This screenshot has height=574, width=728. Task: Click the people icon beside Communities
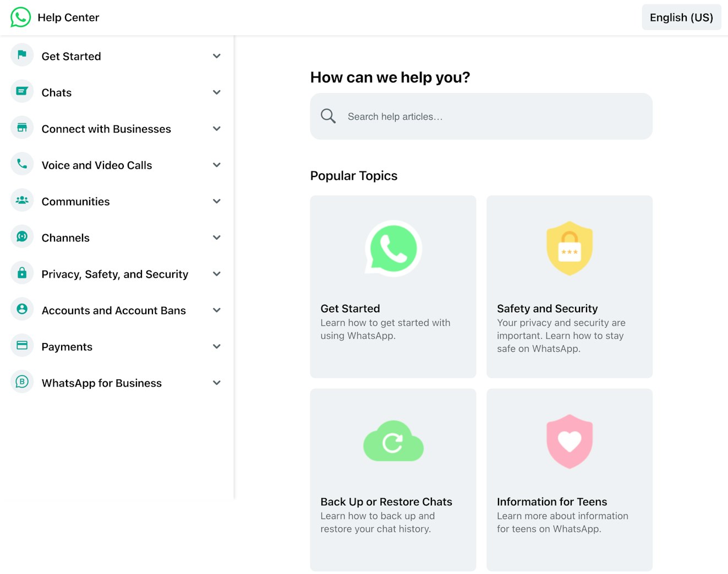pyautogui.click(x=22, y=200)
